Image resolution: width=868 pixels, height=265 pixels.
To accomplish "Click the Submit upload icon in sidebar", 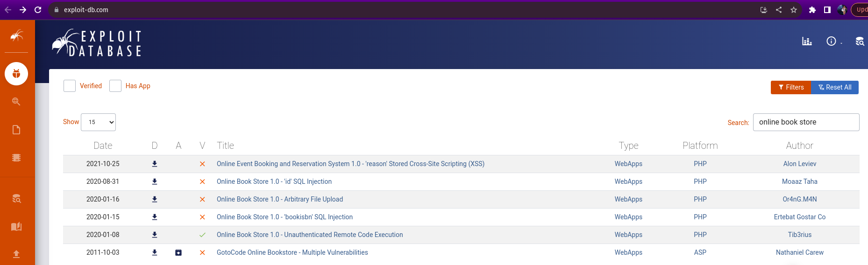I will [16, 254].
